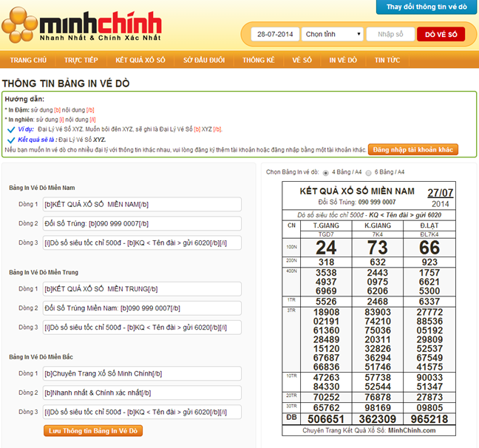Open IN VÉ DÒ menu item
The width and height of the screenshot is (479, 448).
(x=343, y=60)
